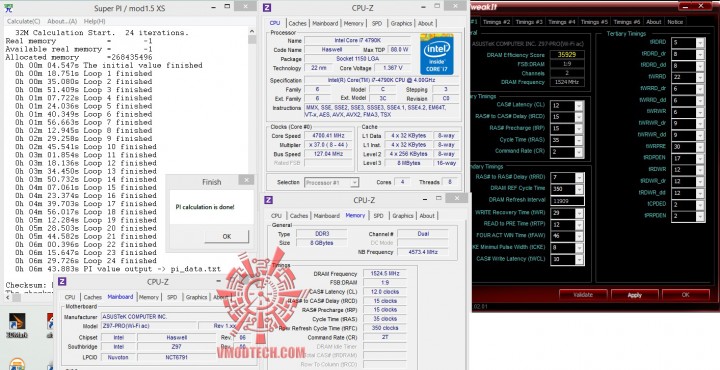720x370 pixels.
Task: Expand tRDPDEN tertiary timing dropdown
Action: (x=700, y=158)
